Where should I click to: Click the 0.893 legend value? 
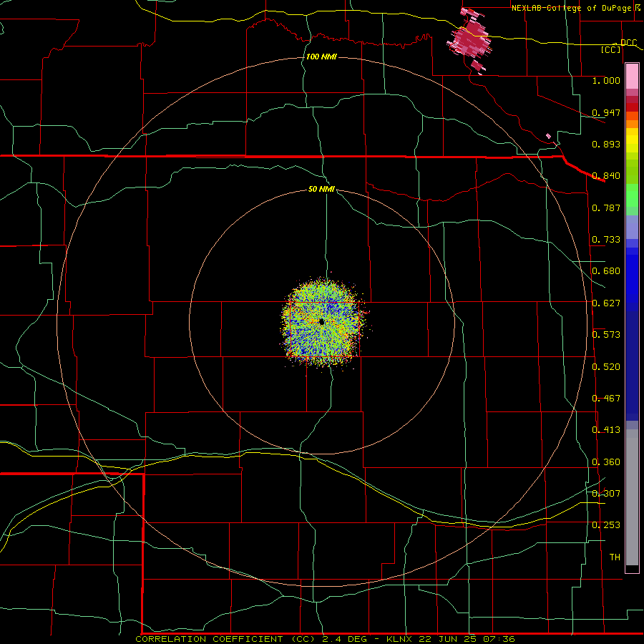(606, 144)
